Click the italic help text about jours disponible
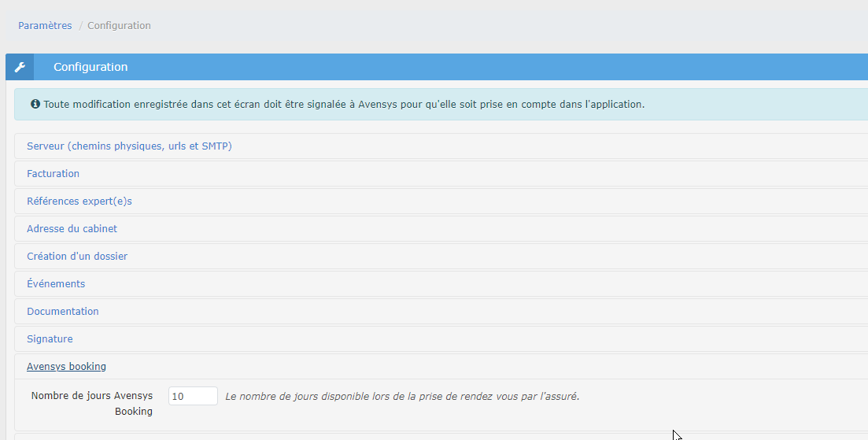The image size is (868, 440). click(402, 396)
